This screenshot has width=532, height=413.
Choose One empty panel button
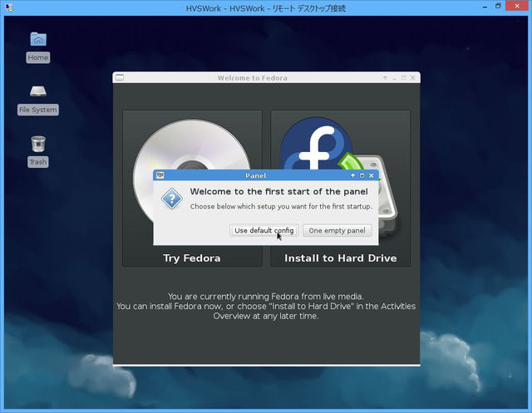pos(337,230)
